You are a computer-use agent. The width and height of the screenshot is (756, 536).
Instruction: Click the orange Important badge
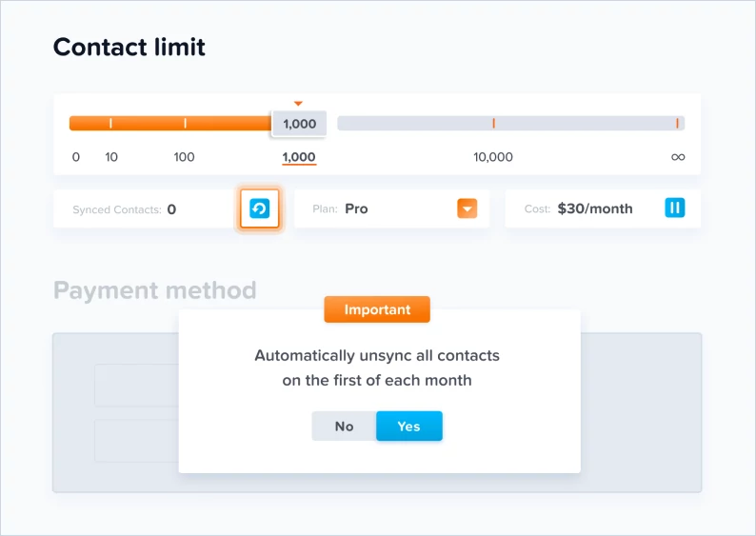[x=377, y=309]
